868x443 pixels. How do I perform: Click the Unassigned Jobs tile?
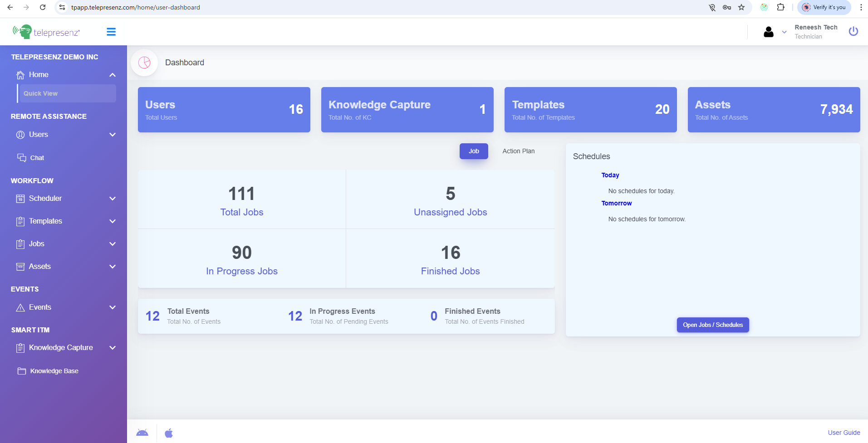coord(450,200)
